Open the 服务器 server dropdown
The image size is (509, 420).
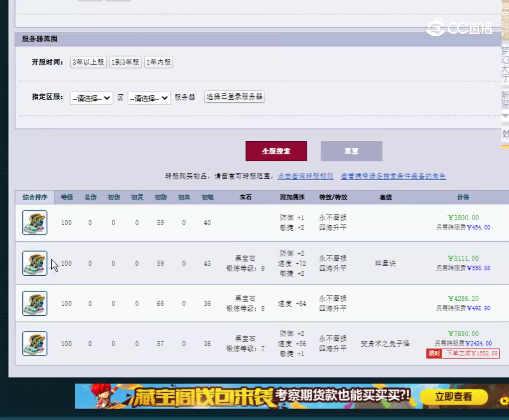tap(149, 98)
